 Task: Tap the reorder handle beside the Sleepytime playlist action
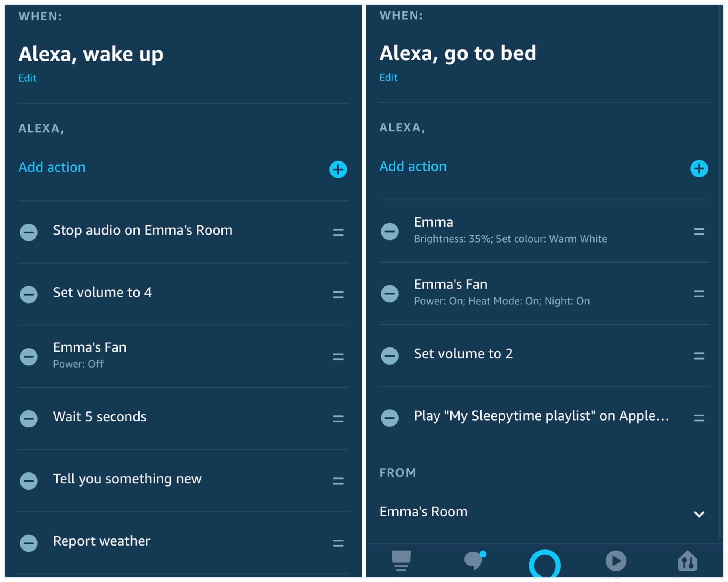click(698, 418)
